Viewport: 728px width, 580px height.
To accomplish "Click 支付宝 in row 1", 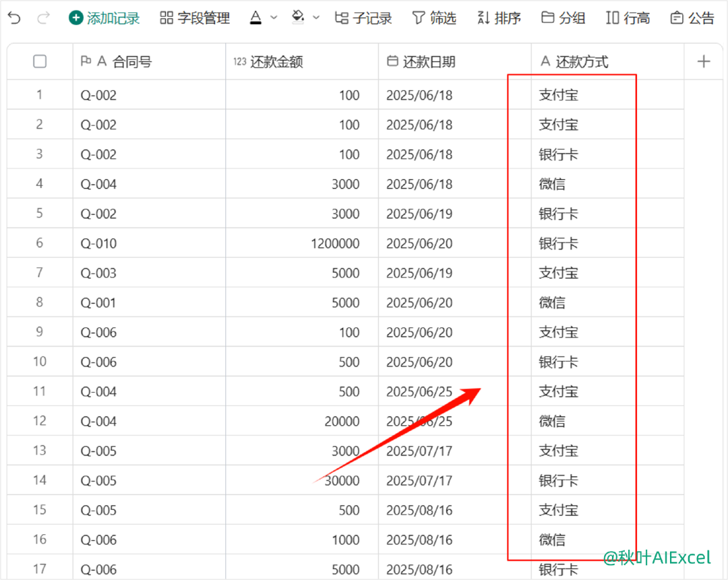I will [x=607, y=95].
